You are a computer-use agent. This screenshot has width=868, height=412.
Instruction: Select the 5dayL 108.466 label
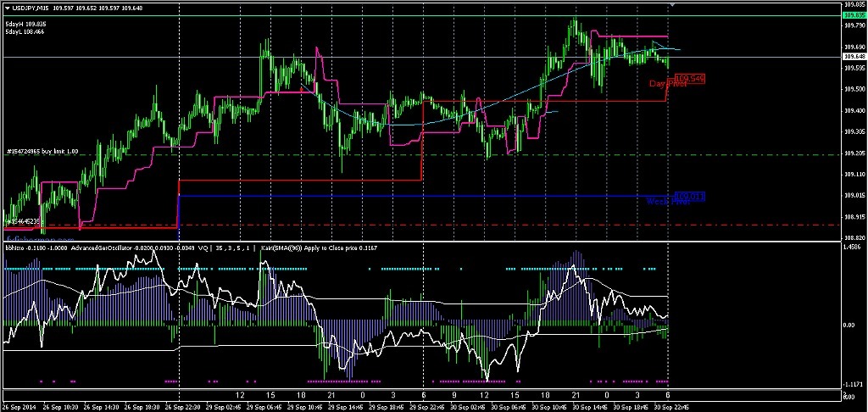25,31
